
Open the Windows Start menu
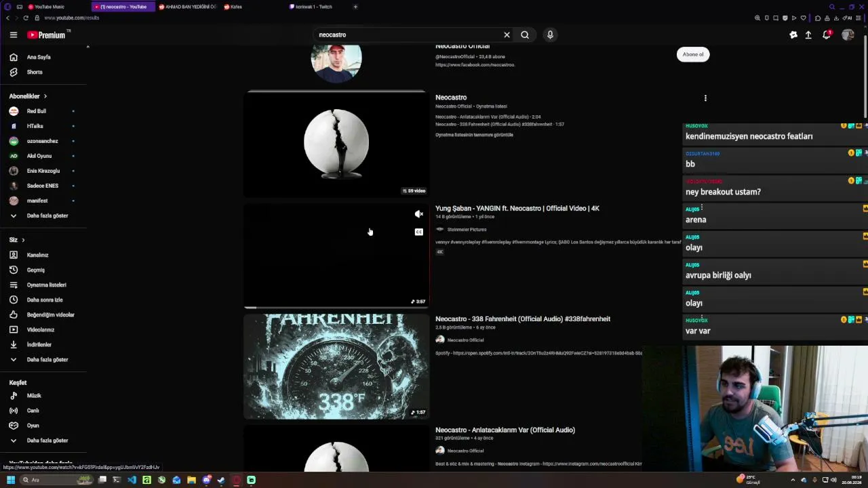[x=10, y=480]
